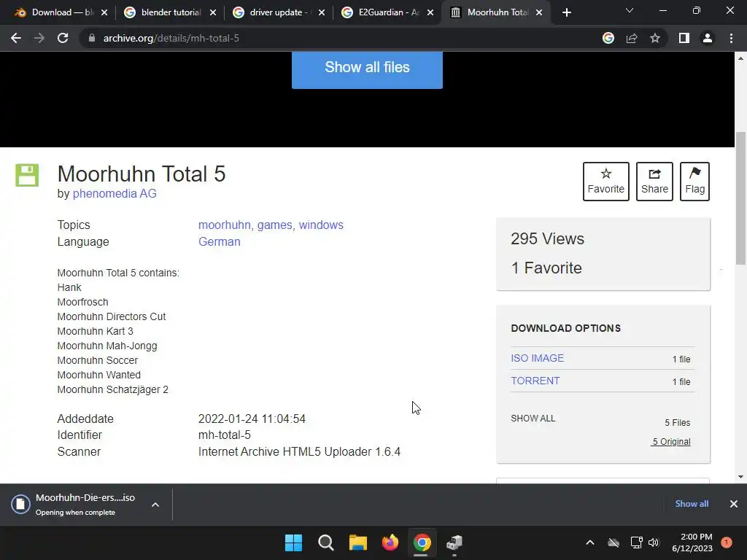The height and width of the screenshot is (560, 747).
Task: Click the network tray icon
Action: [636, 542]
